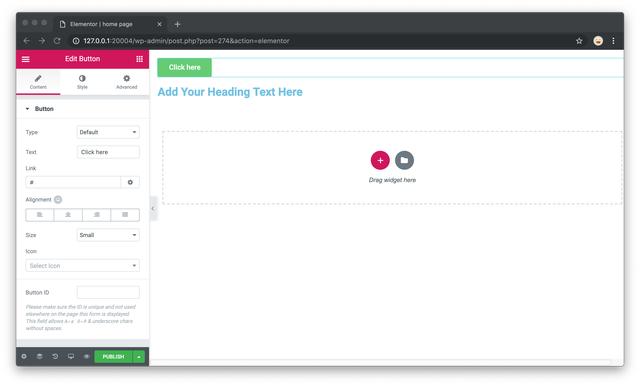640x386 pixels.
Task: Set alignment to left
Action: [x=40, y=215]
